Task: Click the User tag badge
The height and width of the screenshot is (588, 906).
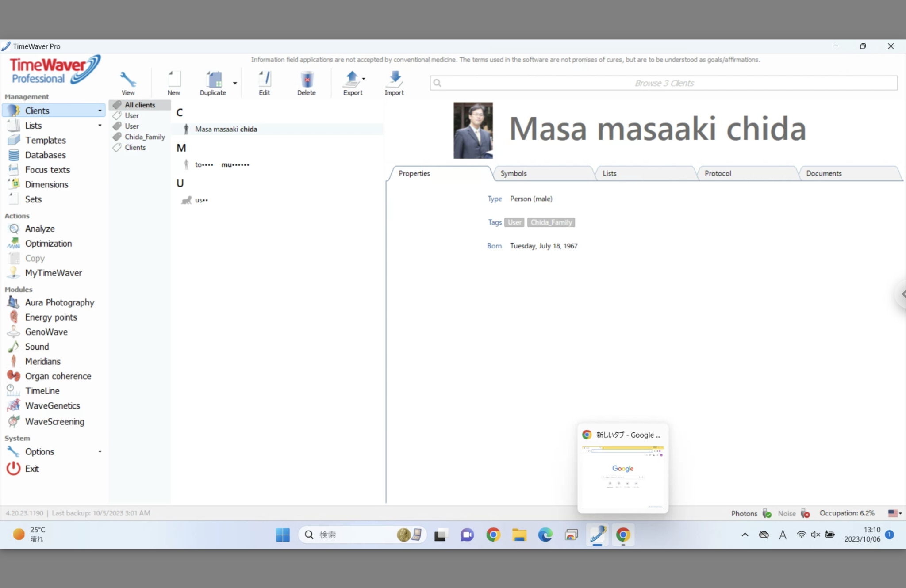Action: 514,222
